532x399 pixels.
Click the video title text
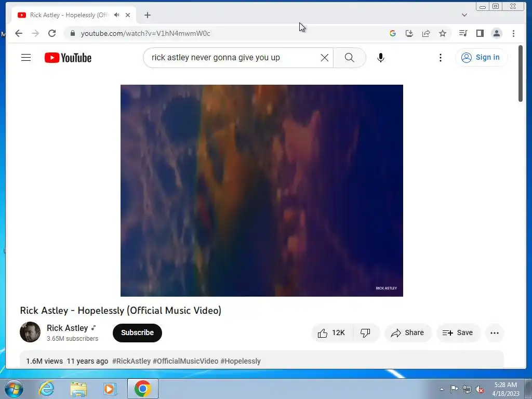coord(121,311)
